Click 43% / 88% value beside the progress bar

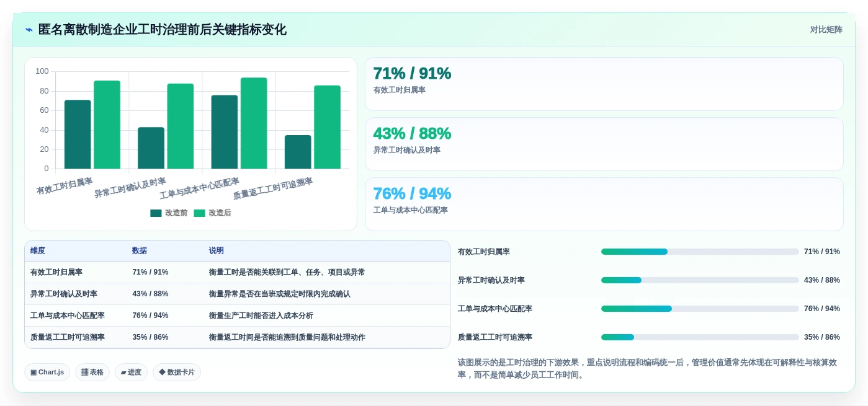822,280
